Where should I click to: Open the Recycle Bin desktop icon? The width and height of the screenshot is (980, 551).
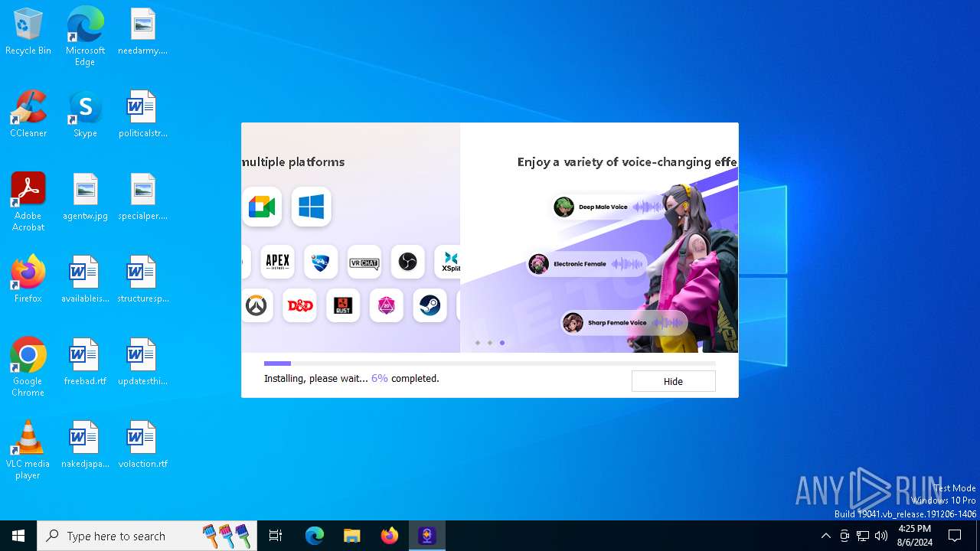[28, 32]
